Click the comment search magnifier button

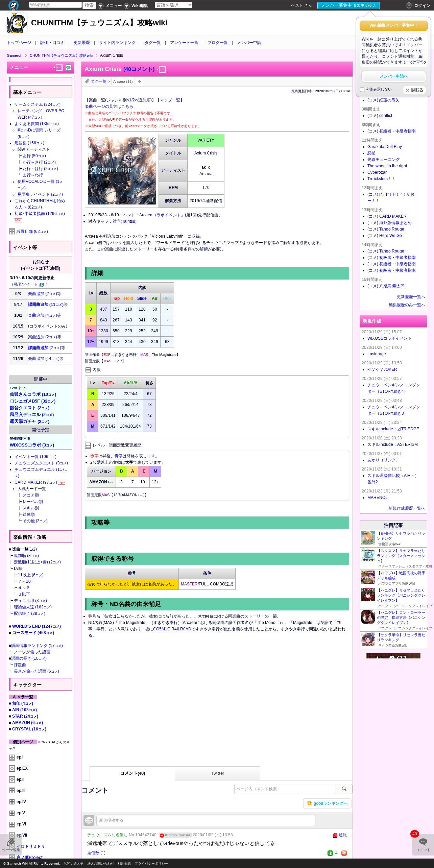344,789
